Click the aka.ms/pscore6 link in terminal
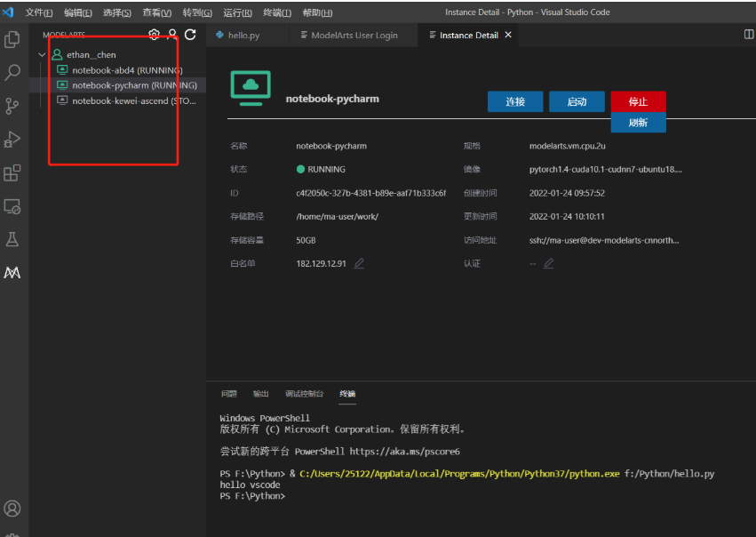The height and width of the screenshot is (537, 756). point(404,452)
